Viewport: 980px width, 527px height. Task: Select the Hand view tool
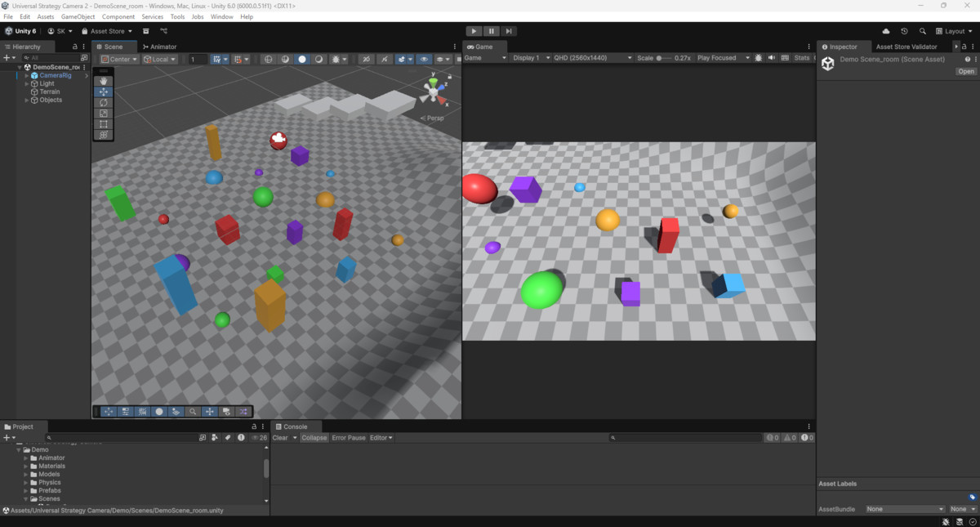coord(104,81)
